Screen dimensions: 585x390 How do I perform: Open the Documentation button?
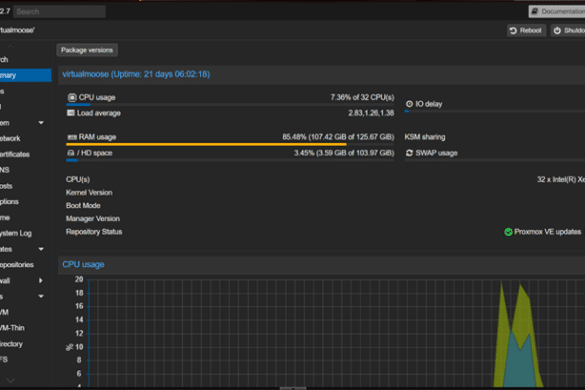557,12
